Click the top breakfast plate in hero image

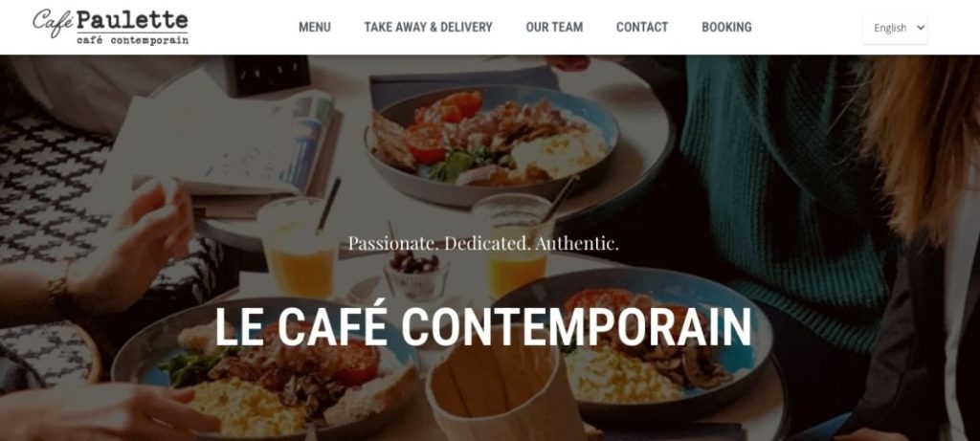(x=491, y=144)
